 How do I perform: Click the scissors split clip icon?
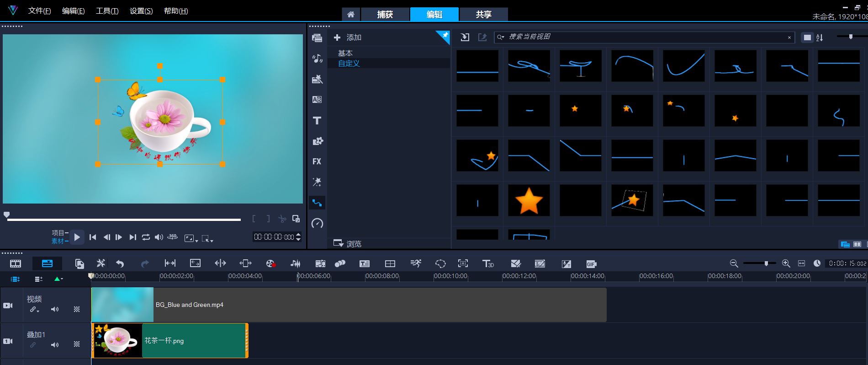282,219
